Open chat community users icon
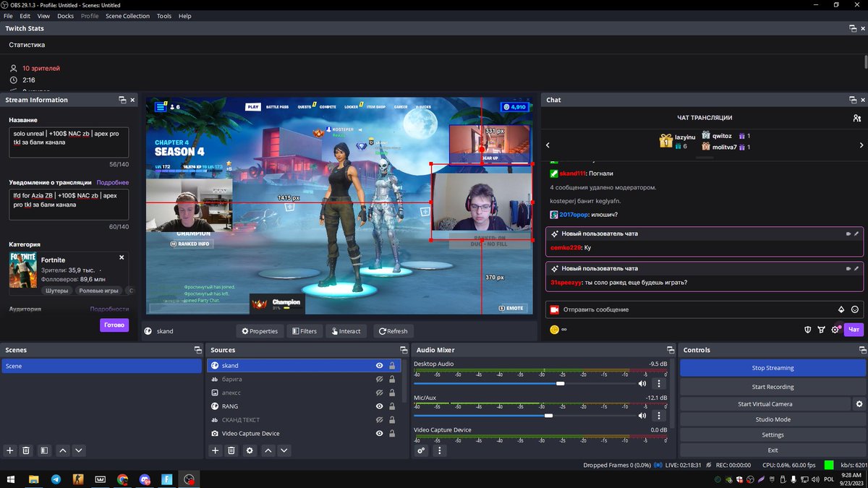 tap(857, 118)
